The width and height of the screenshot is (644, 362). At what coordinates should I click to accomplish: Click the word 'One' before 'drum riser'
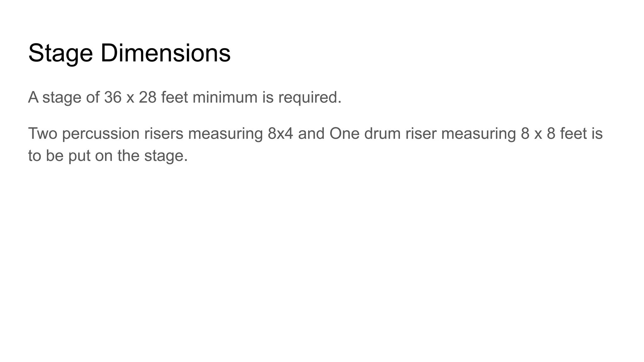pyautogui.click(x=344, y=133)
